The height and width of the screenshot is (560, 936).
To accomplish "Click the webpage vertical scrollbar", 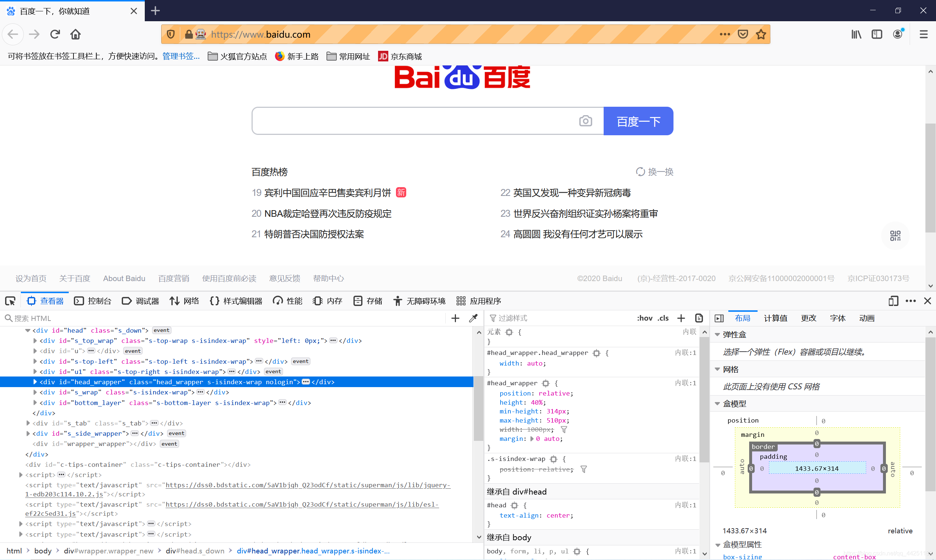I will coord(931,177).
